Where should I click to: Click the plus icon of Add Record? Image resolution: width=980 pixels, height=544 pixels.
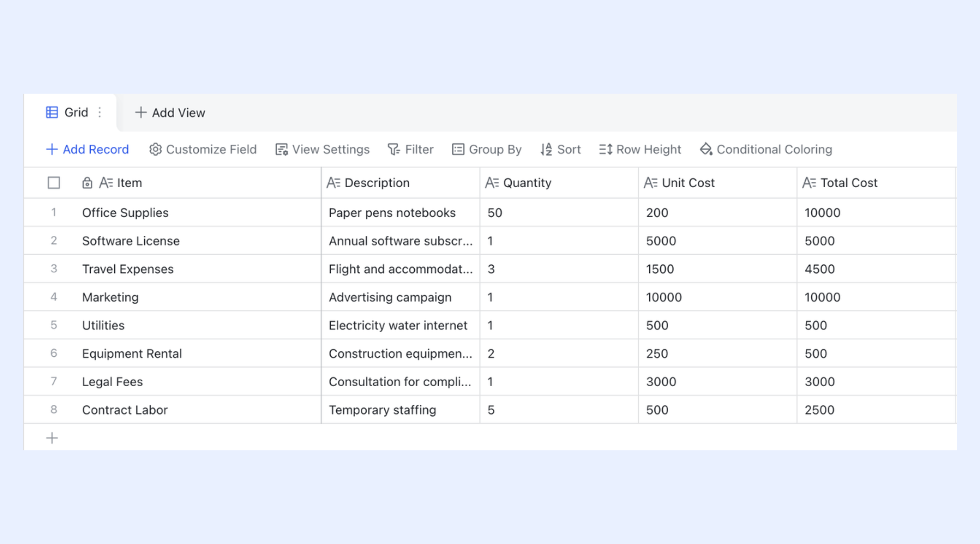tap(52, 149)
